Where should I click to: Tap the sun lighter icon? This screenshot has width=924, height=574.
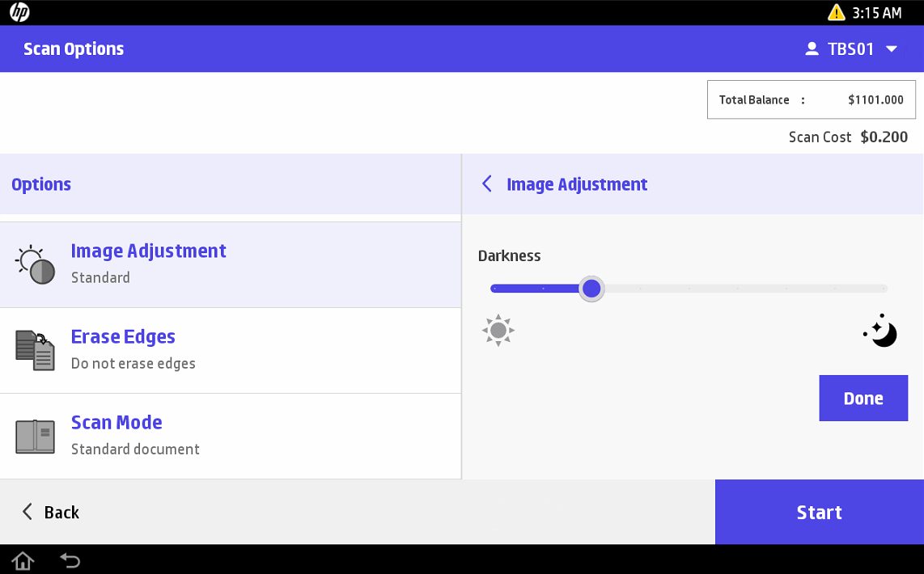(498, 331)
